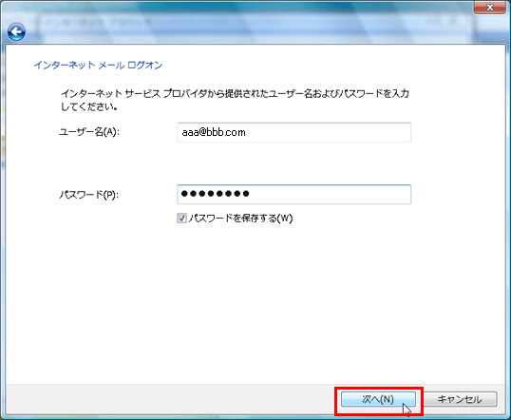Viewport: 511px width, 420px height.
Task: Focus the ユーザー名 input field
Action: coord(293,132)
